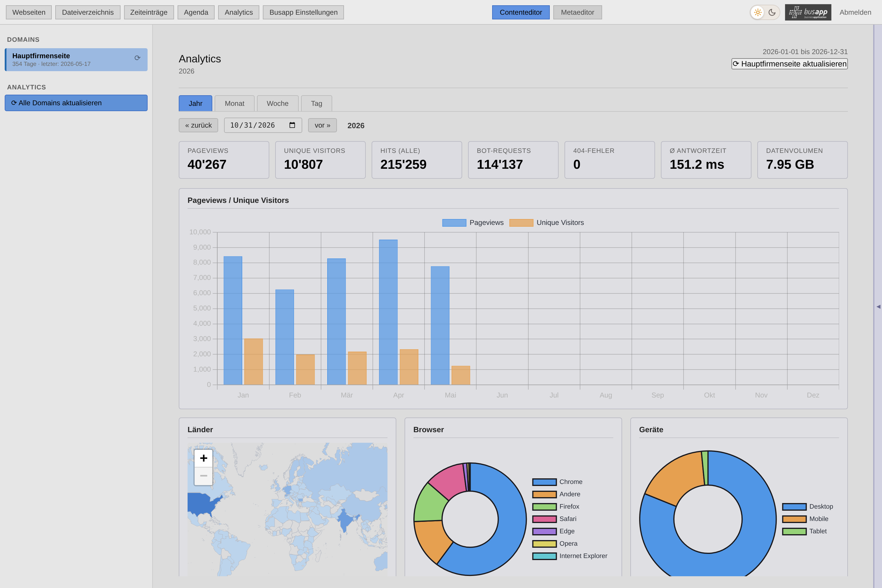Screen dimensions: 882x588
Task: Click Alle Domains aktualisieren
Action: pos(76,103)
